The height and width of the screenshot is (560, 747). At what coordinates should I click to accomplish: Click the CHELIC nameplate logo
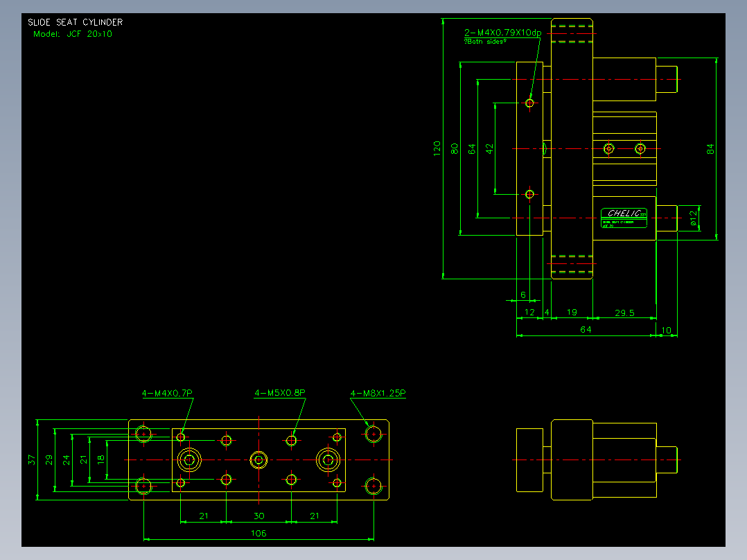[x=624, y=213]
